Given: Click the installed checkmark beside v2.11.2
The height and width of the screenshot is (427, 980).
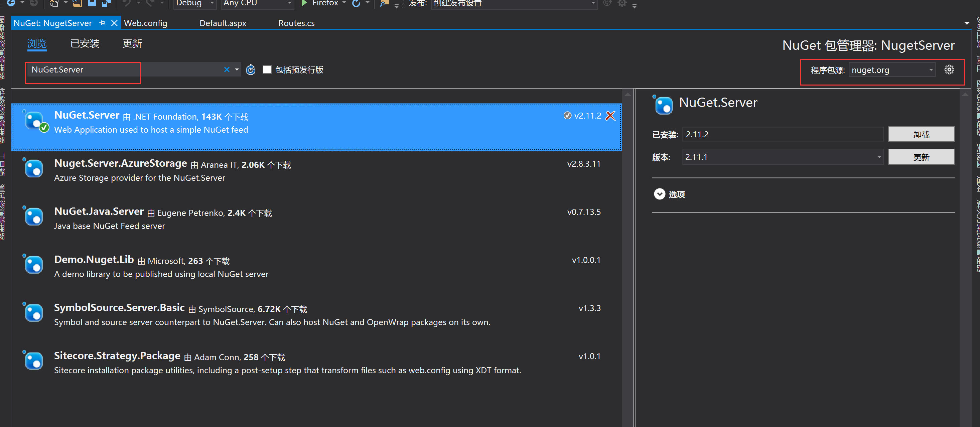Looking at the screenshot, I should click(567, 115).
